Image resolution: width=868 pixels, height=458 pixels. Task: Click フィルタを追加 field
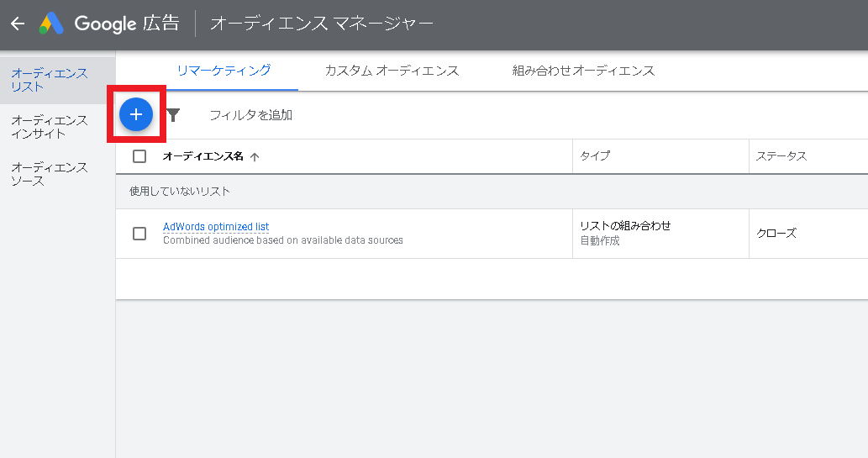click(x=250, y=115)
